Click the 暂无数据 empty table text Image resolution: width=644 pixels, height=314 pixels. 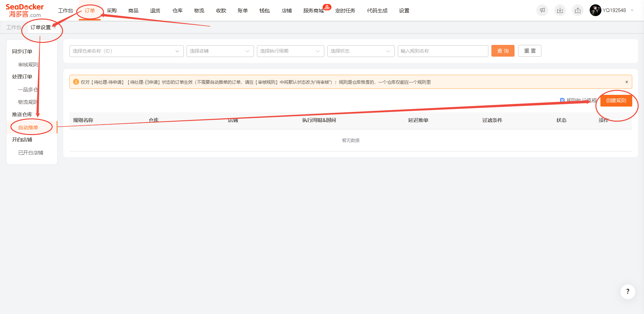tap(351, 140)
